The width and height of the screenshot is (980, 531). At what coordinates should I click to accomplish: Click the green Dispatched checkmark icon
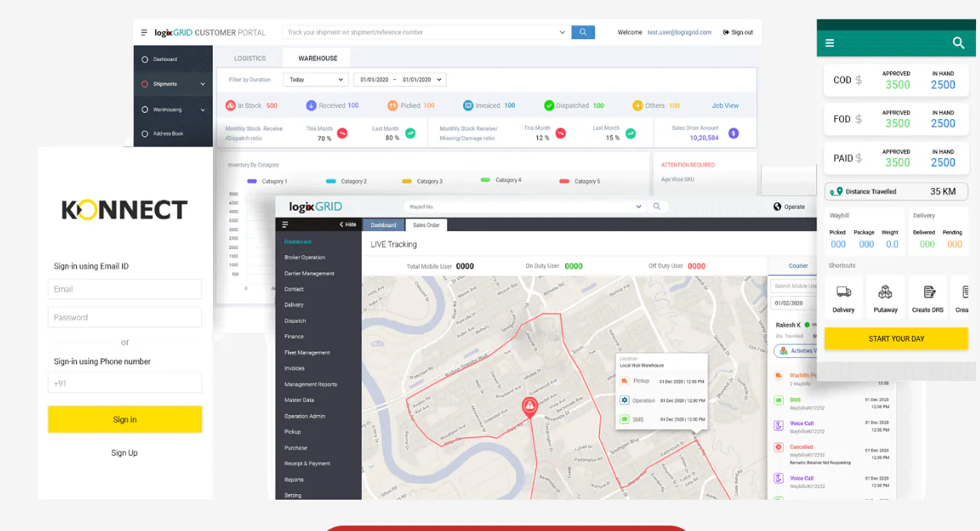549,106
